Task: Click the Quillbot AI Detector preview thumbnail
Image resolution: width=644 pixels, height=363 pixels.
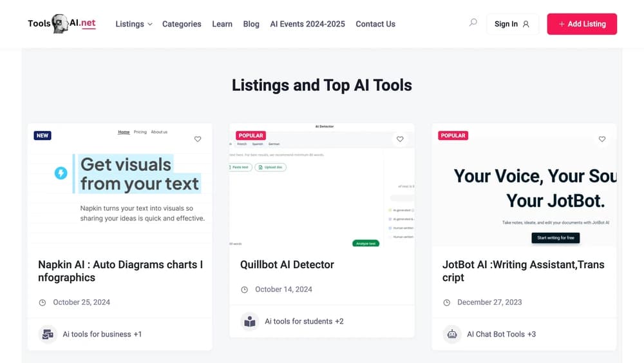Action: click(x=321, y=184)
